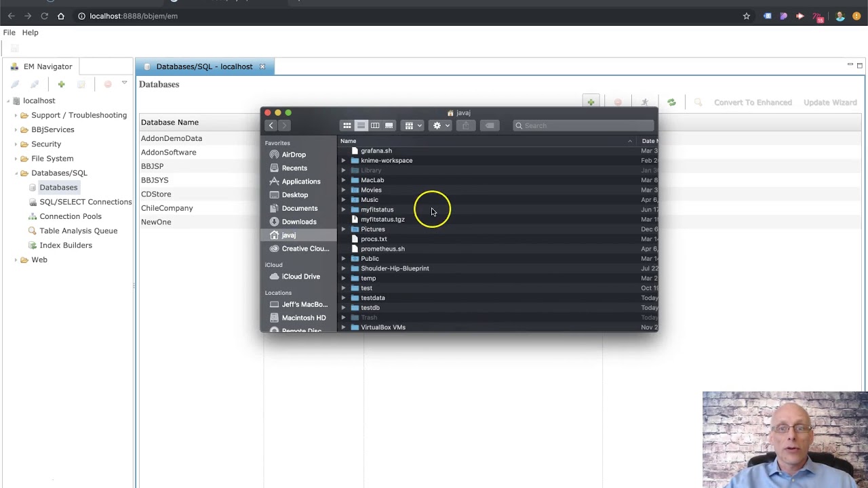Click Finder share button
Viewport: 868px width, 488px height.
pyautogui.click(x=465, y=125)
